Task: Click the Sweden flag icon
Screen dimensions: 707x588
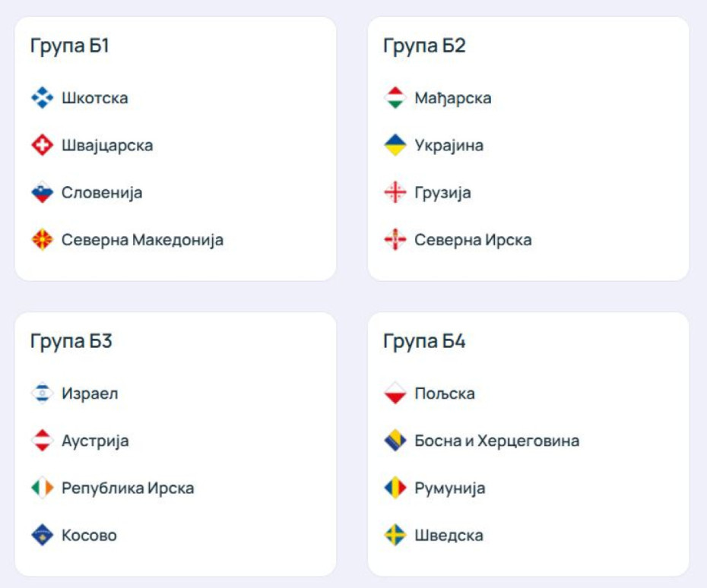Action: 395,535
